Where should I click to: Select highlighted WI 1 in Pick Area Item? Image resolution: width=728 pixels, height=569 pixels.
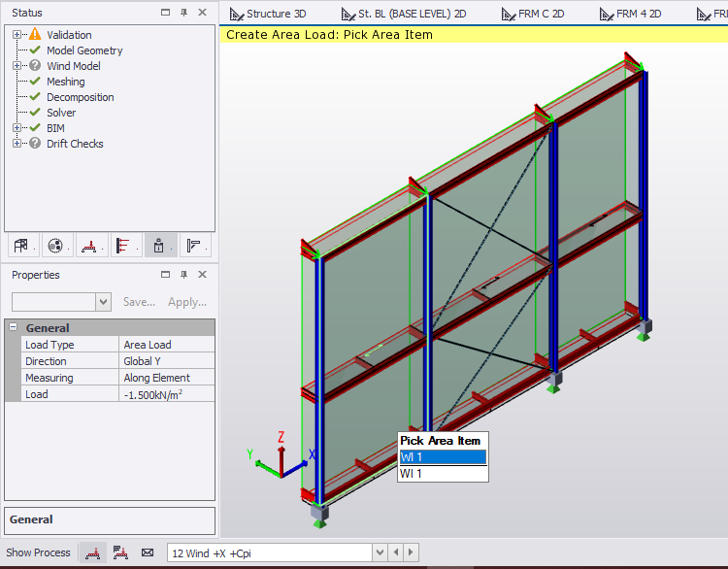coord(443,457)
